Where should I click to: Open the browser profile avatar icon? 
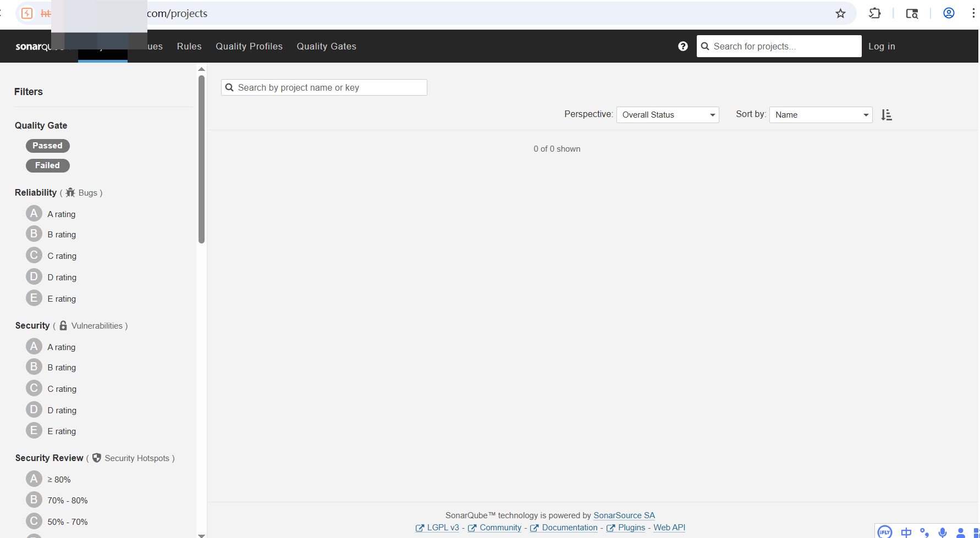tap(949, 13)
